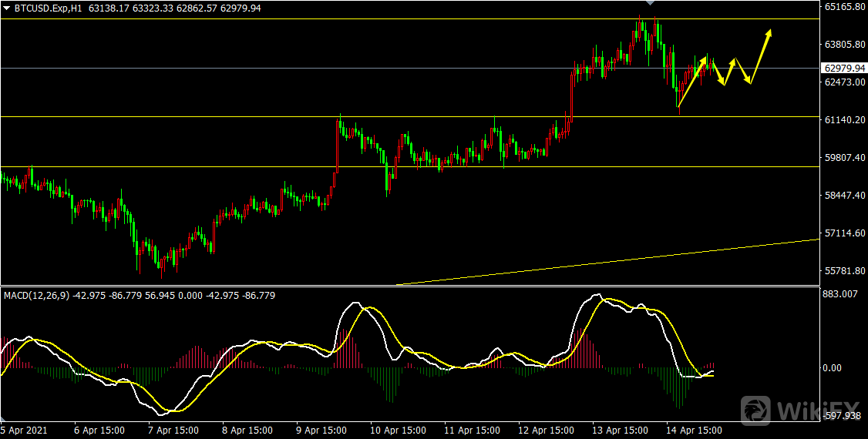The height and width of the screenshot is (439, 868).
Task: Click the gray chart shift triangle marker
Action: click(x=649, y=4)
